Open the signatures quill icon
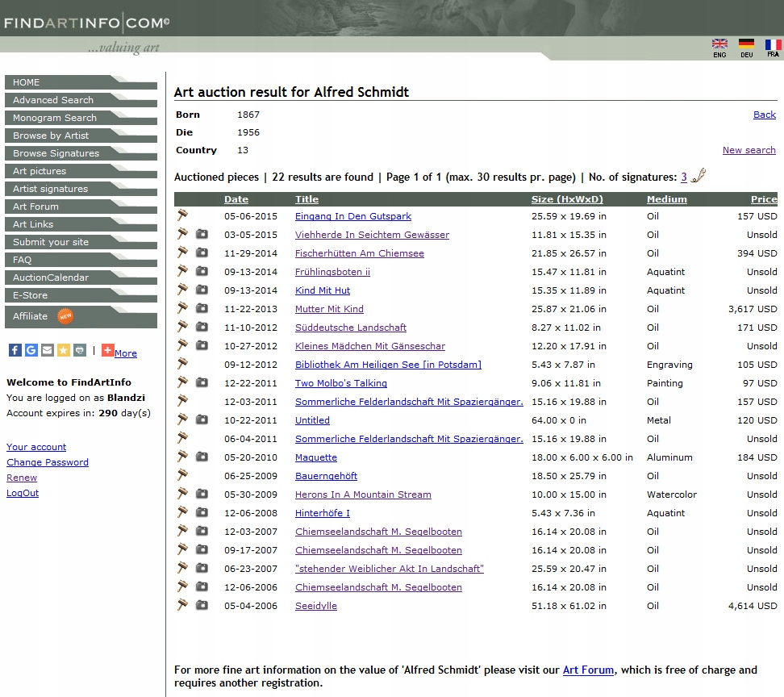 698,176
